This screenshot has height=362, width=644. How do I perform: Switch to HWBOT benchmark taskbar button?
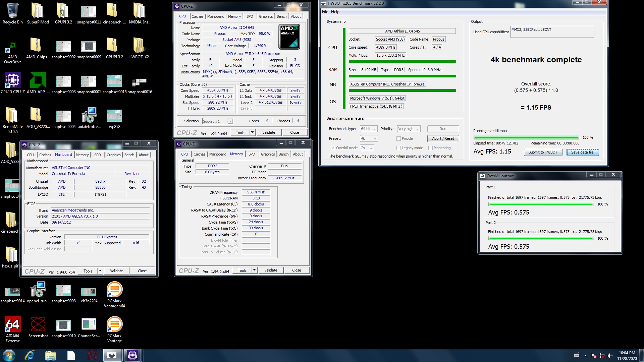(112, 355)
